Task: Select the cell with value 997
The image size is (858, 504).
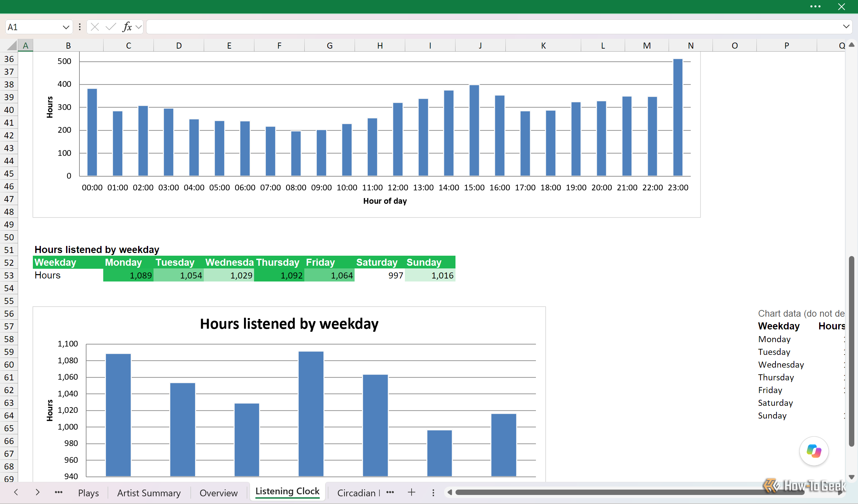Action: point(380,275)
